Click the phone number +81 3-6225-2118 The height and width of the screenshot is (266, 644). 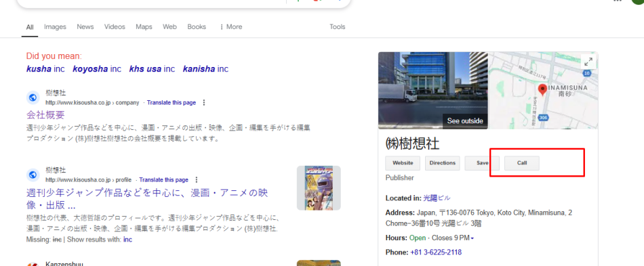pos(436,252)
